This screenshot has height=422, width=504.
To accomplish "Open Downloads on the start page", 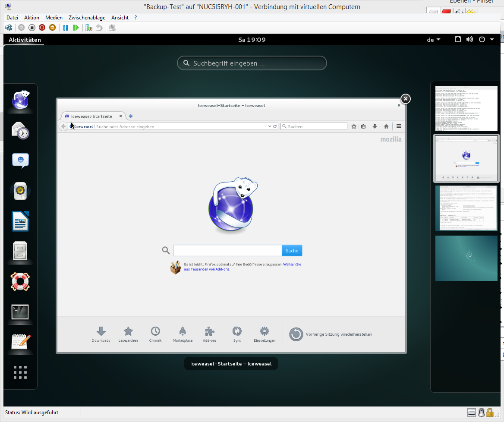I will [101, 334].
